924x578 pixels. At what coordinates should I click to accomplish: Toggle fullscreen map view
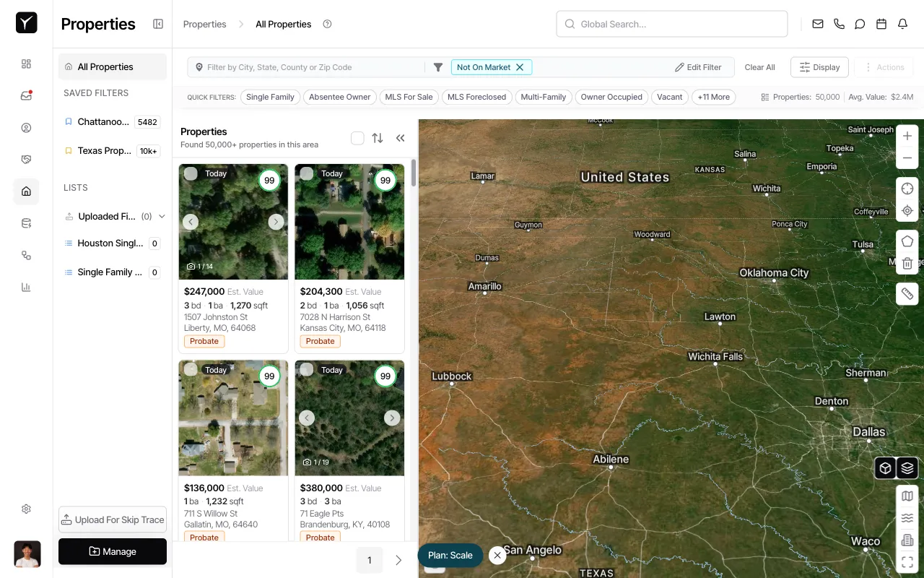(x=907, y=561)
